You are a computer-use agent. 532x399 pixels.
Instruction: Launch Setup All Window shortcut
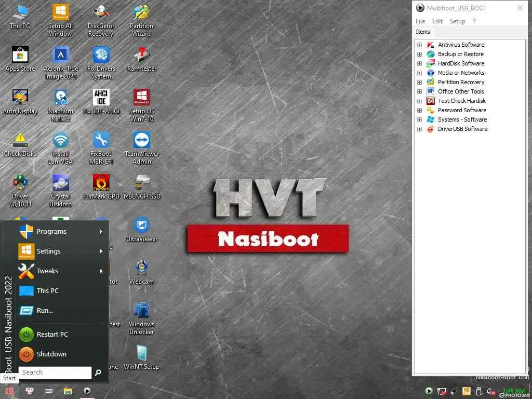(x=60, y=20)
